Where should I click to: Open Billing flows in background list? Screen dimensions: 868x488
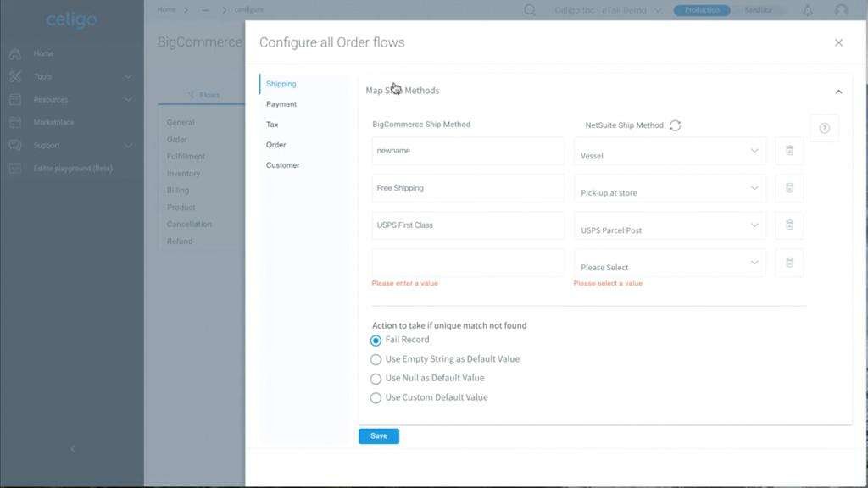tap(178, 191)
